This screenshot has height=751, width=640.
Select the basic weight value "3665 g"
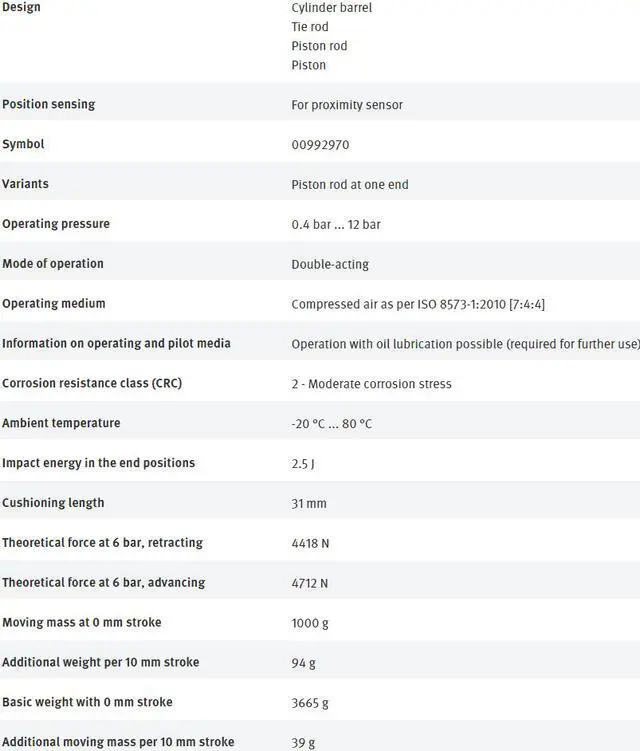pyautogui.click(x=310, y=702)
